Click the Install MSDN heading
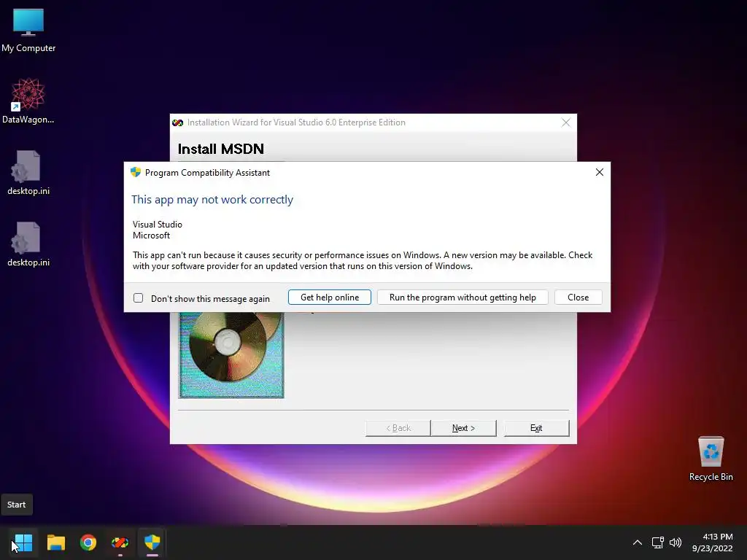The height and width of the screenshot is (560, 747). (220, 149)
